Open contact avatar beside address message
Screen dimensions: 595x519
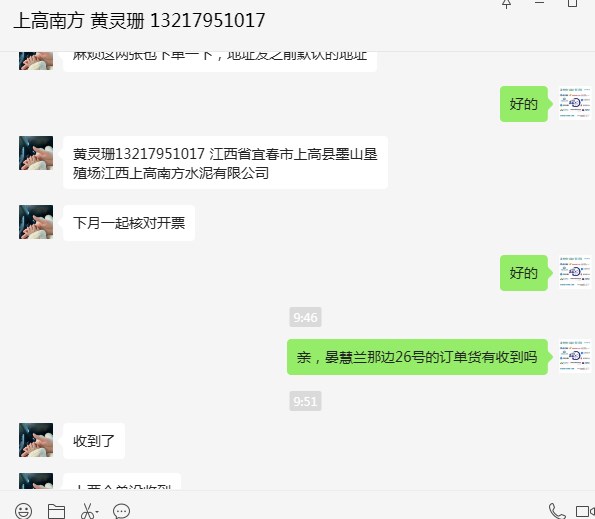pyautogui.click(x=36, y=153)
